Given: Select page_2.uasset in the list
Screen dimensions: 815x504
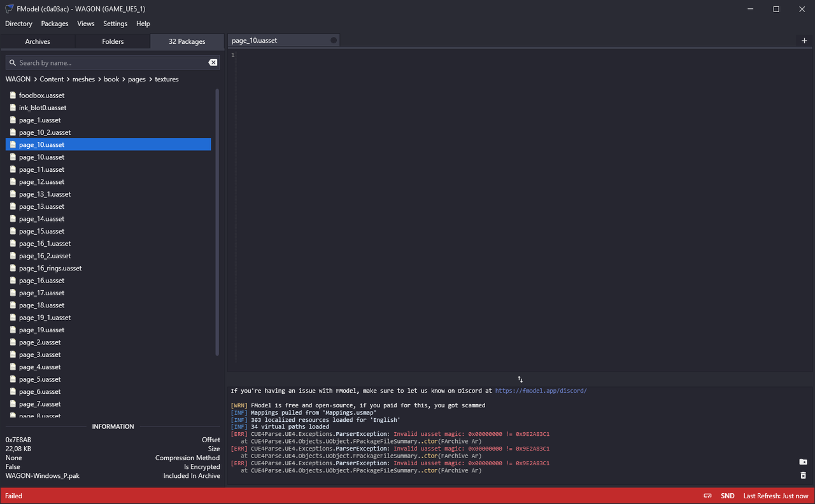Looking at the screenshot, I should coord(108,342).
